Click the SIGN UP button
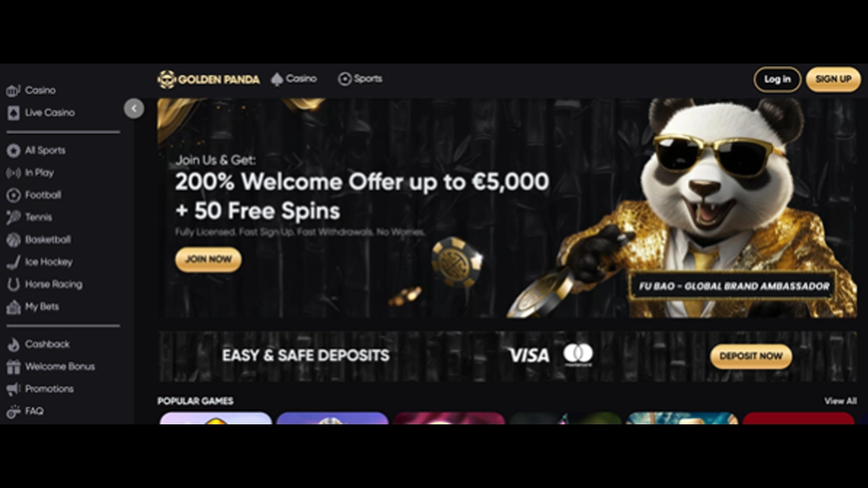 [833, 80]
